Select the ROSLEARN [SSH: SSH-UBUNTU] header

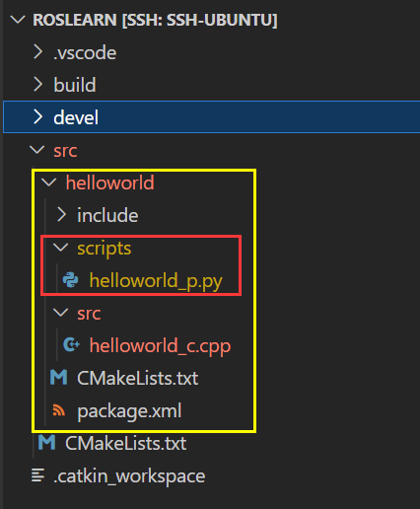pyautogui.click(x=155, y=20)
